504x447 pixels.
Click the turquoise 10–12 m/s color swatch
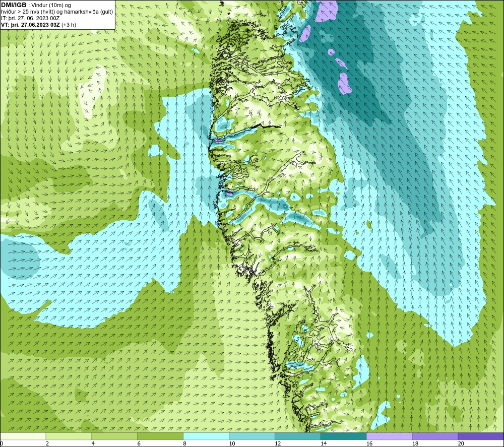(x=252, y=436)
